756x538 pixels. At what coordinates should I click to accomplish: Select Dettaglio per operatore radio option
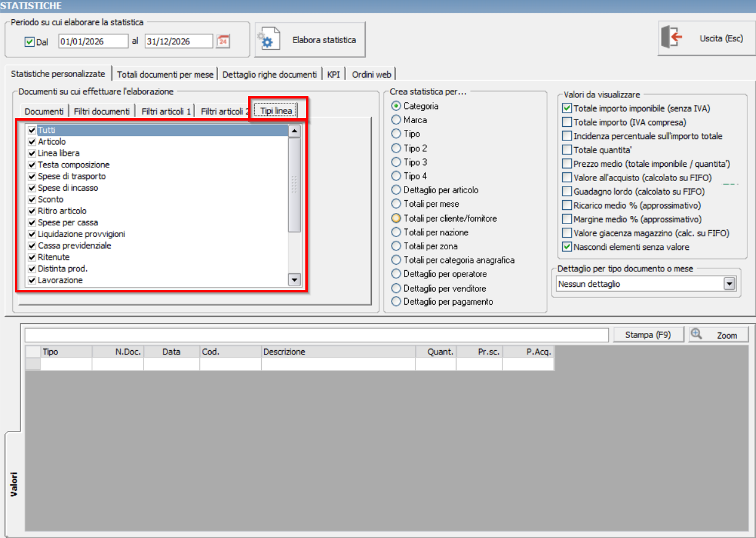point(396,274)
